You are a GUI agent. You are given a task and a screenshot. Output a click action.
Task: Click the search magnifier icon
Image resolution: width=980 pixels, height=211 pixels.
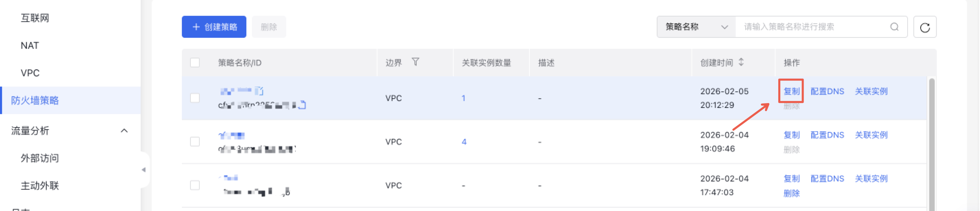tap(894, 27)
